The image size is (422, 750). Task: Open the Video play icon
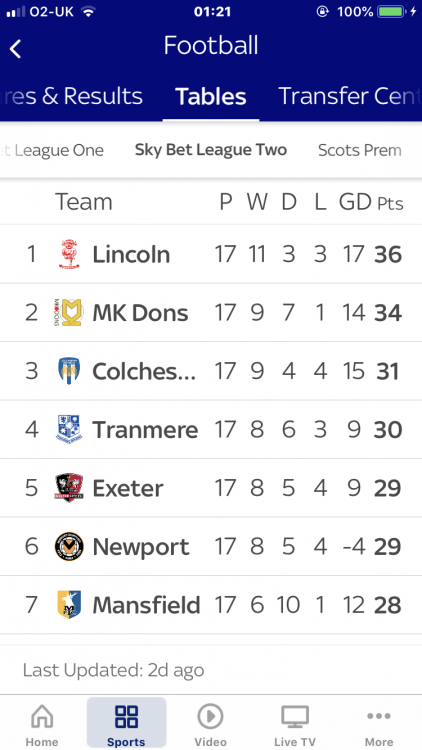[x=211, y=717]
